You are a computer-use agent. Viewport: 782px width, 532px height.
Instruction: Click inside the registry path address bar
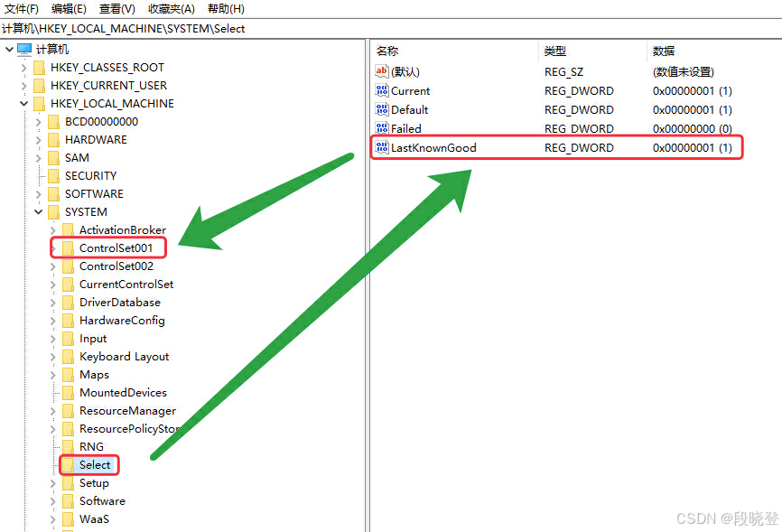181,28
